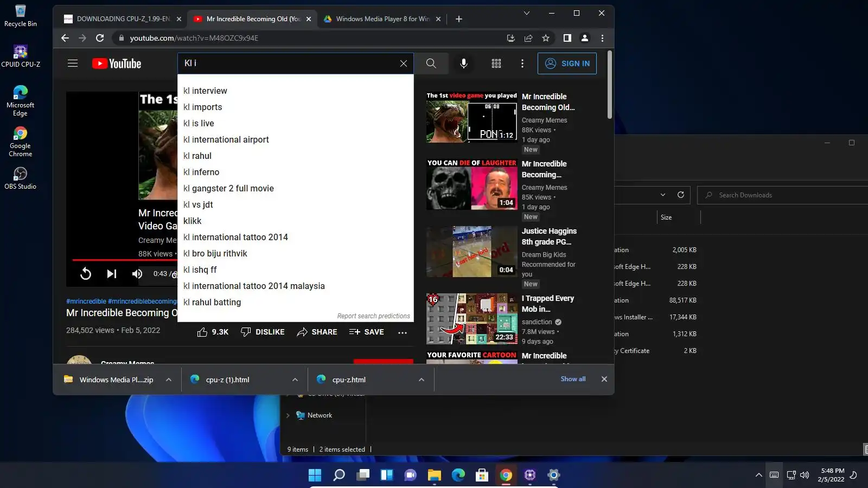Open Chrome tab search chevron
Image resolution: width=868 pixels, height=488 pixels.
point(526,13)
